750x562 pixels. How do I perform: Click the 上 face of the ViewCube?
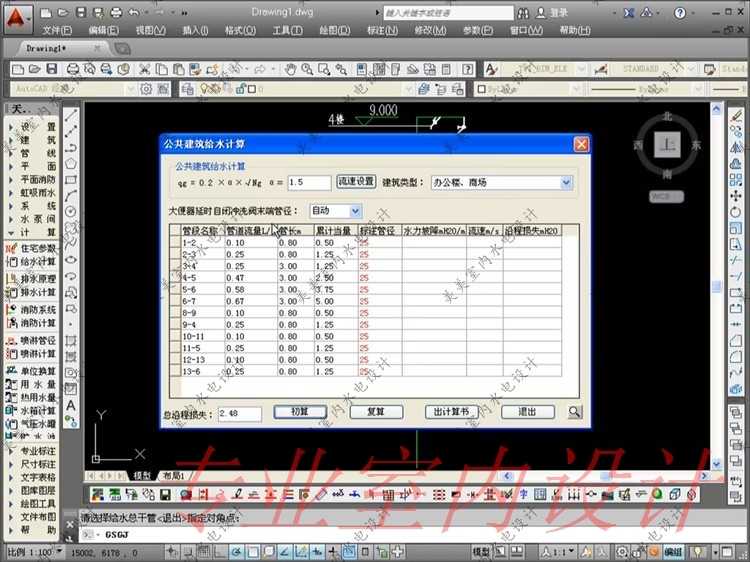point(667,144)
